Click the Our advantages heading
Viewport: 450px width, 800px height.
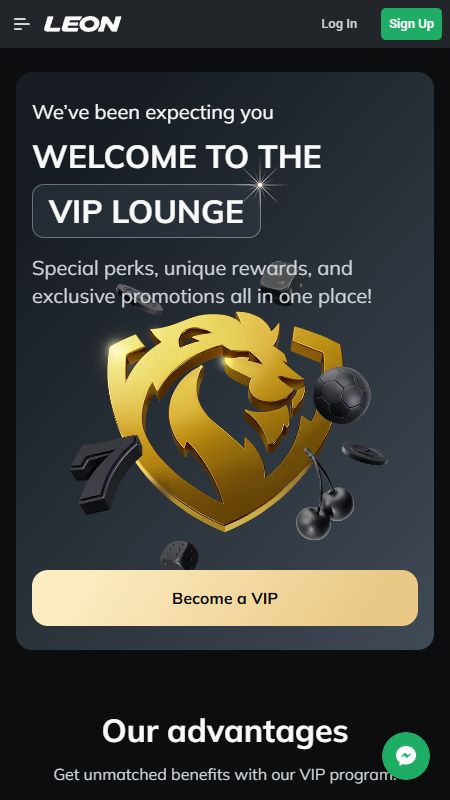tap(225, 732)
